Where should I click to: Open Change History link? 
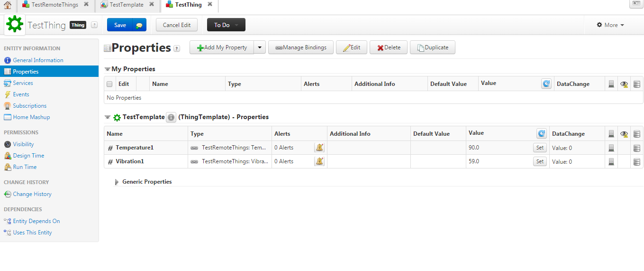click(32, 194)
